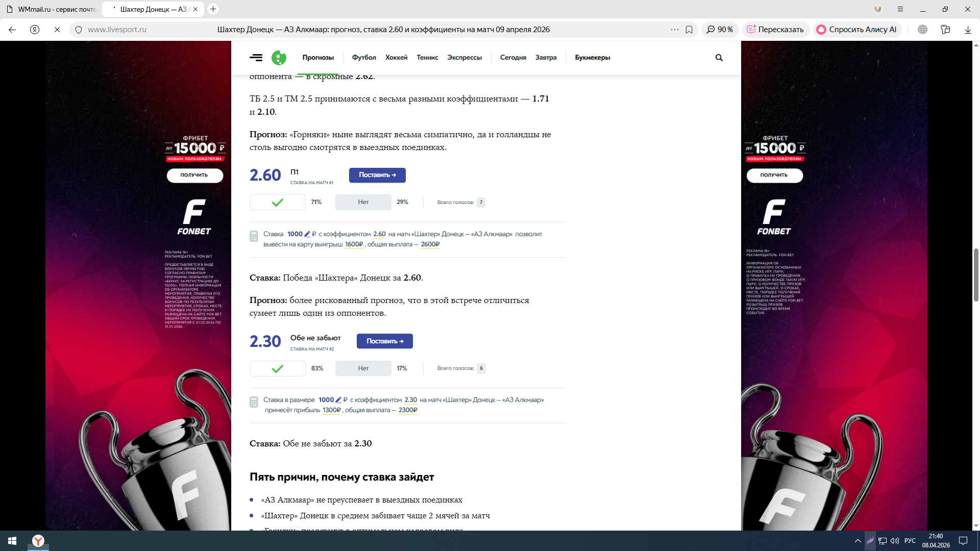This screenshot has height=551, width=980.
Task: Vote yes checkmark for the П1 bet
Action: tap(278, 203)
